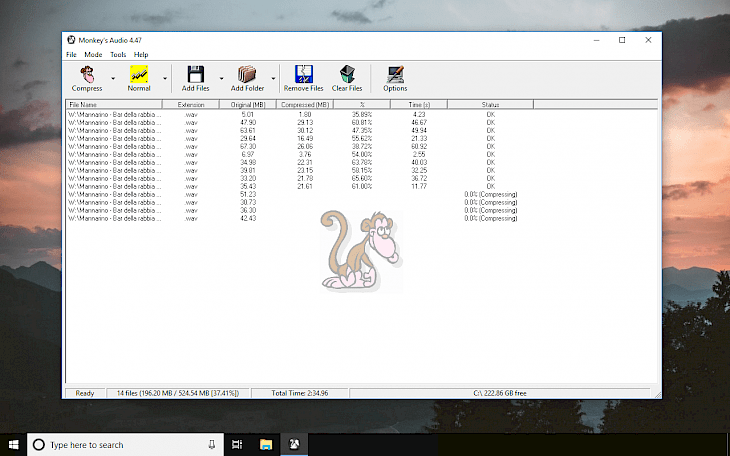Open the Windows Start menu
This screenshot has width=730, height=456.
(x=14, y=445)
